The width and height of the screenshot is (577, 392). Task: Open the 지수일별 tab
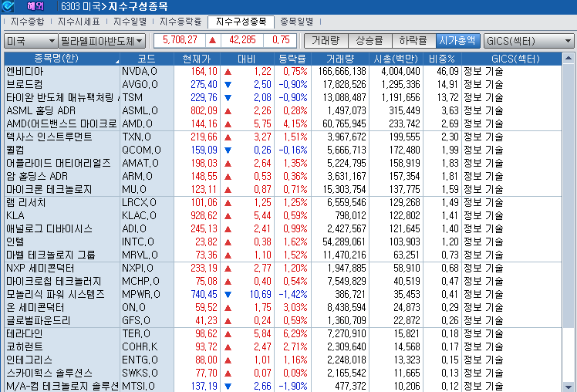click(130, 22)
